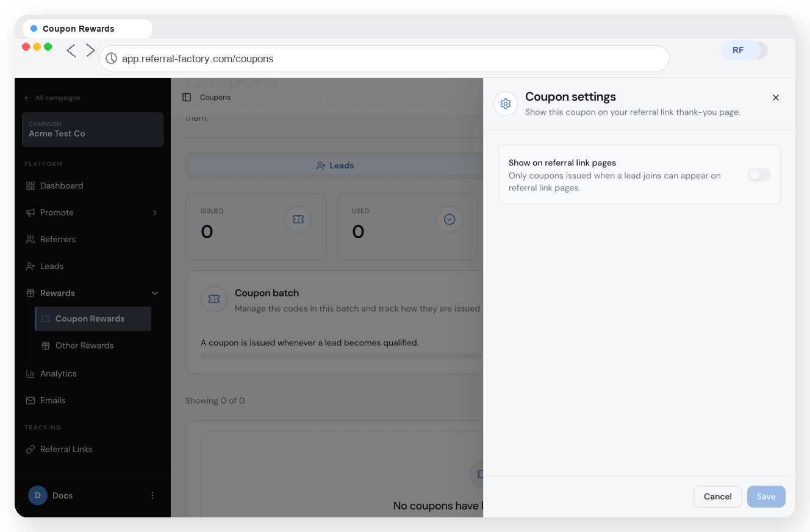Go back to All campaigns
The height and width of the screenshot is (532, 810).
point(52,98)
